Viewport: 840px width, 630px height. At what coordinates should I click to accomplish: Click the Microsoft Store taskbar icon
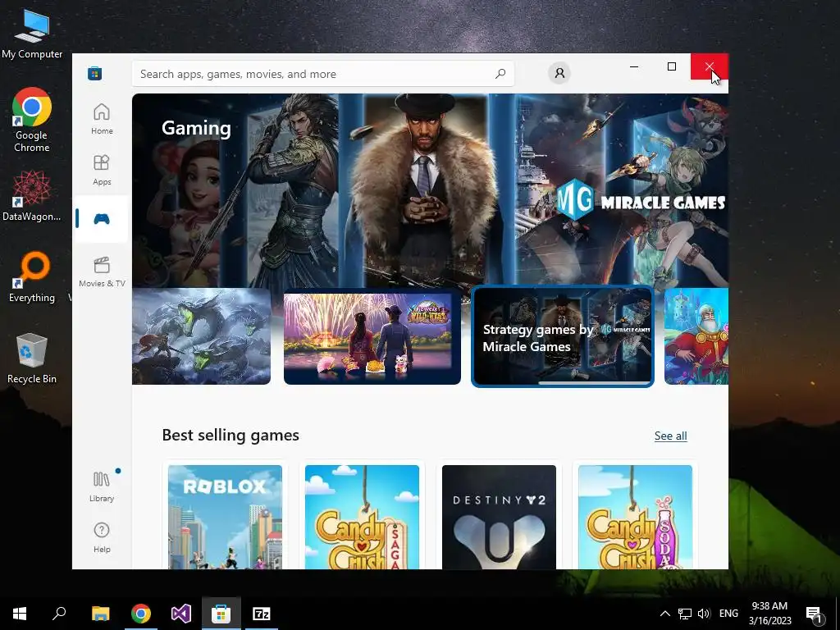point(221,614)
